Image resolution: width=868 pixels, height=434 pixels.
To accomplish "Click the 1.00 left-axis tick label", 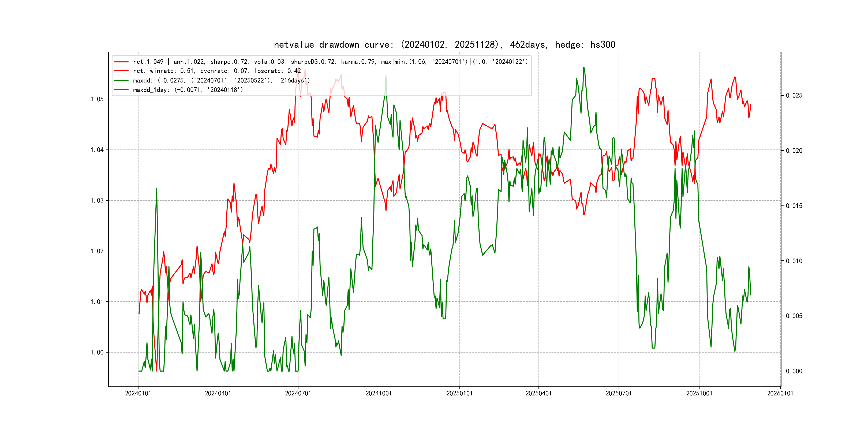I will coord(97,353).
